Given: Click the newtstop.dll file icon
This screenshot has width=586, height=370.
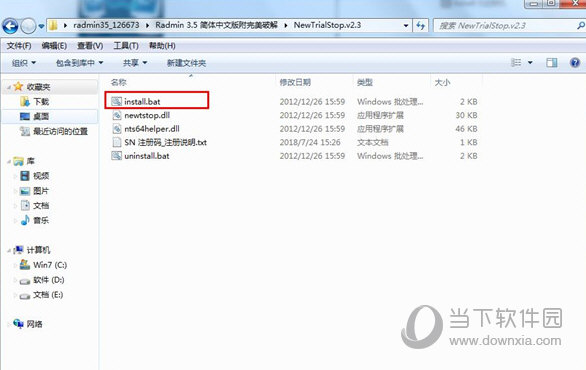Looking at the screenshot, I should (x=117, y=115).
